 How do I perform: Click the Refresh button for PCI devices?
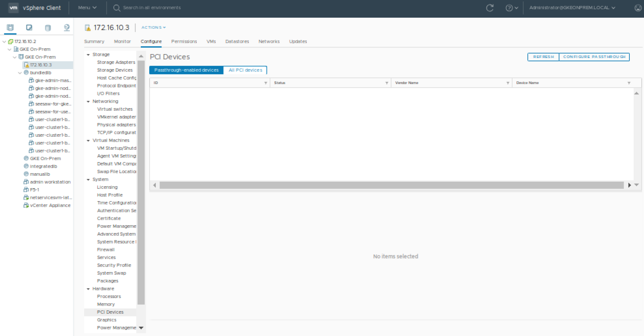[x=543, y=57]
